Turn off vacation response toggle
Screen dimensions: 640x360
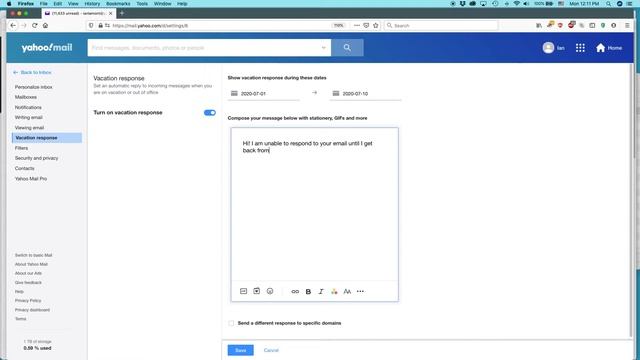(209, 113)
